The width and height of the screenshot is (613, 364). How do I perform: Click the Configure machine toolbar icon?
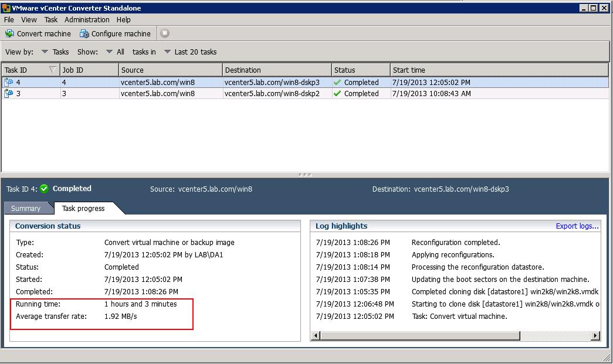pos(84,33)
